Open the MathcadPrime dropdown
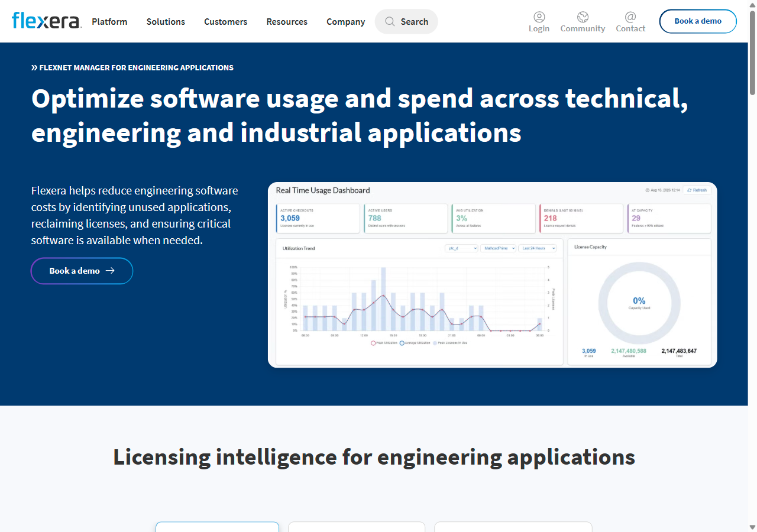Image resolution: width=757 pixels, height=532 pixels. [x=498, y=248]
